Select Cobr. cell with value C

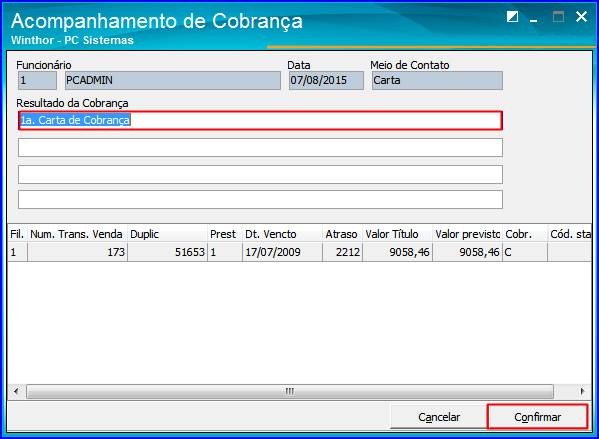(x=525, y=252)
